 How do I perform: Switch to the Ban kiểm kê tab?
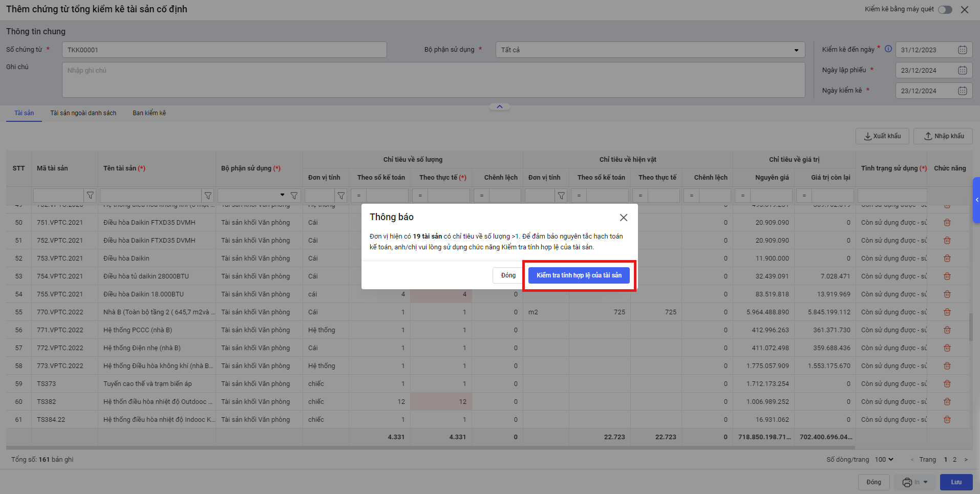coord(149,113)
